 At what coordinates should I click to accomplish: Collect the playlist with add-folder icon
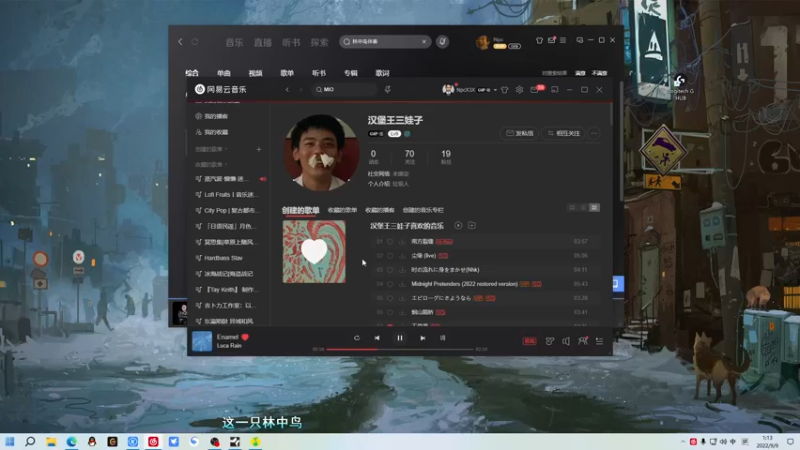pos(472,226)
